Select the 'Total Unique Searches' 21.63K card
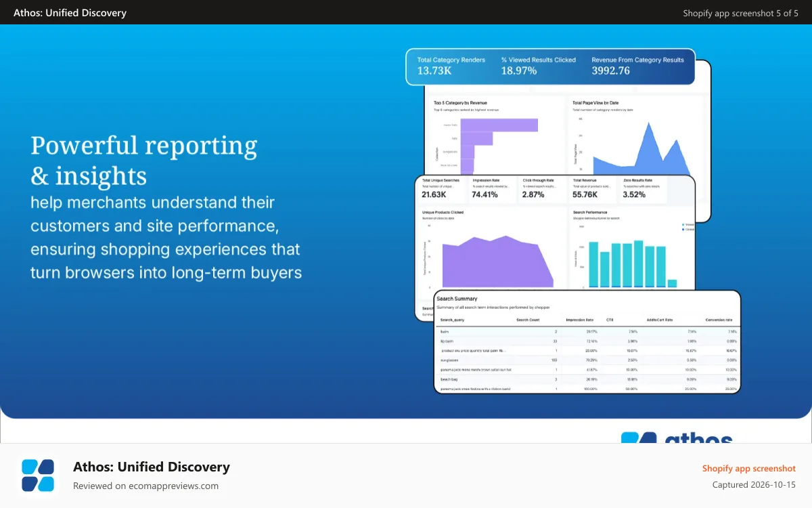812x508 pixels. pos(443,190)
